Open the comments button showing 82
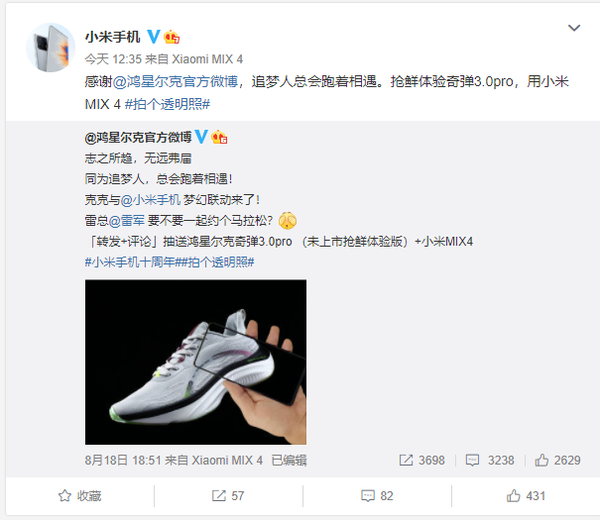The image size is (600, 520). tap(377, 496)
